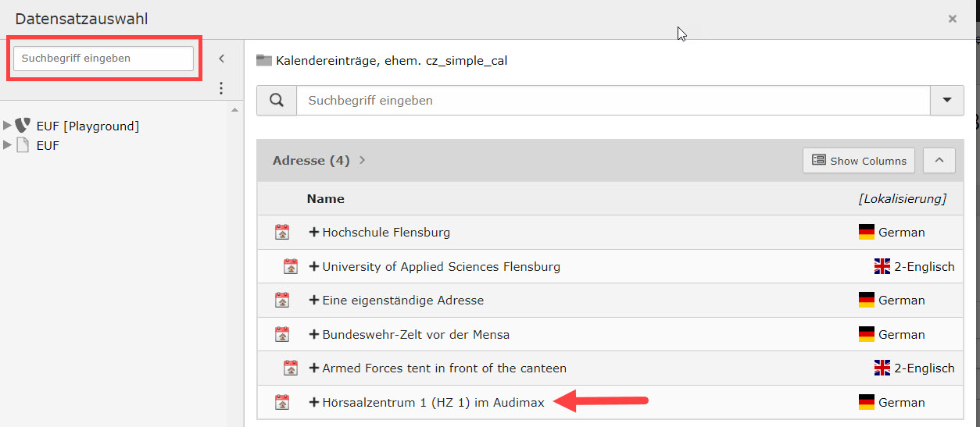Open the search options dropdown arrow
This screenshot has width=980, height=427.
(x=947, y=101)
